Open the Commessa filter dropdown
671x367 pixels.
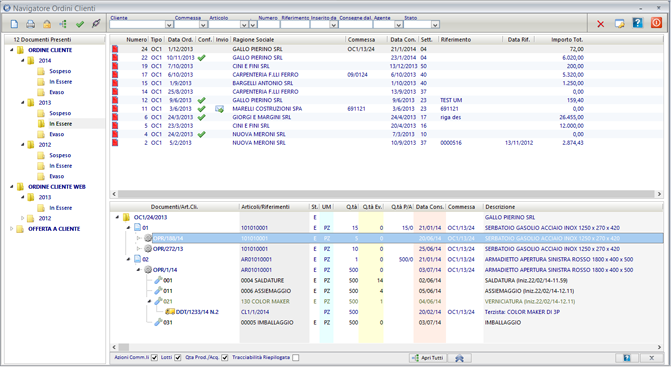pos(203,25)
